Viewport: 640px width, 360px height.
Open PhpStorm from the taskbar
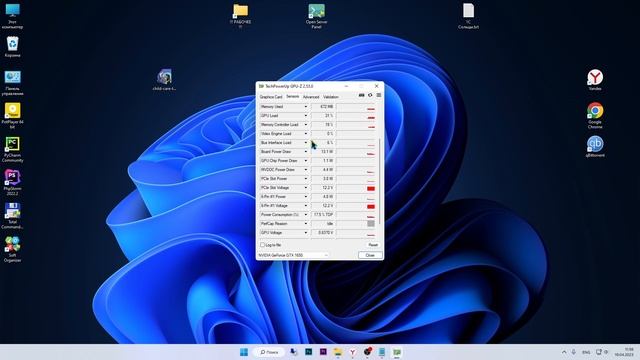[323, 352]
